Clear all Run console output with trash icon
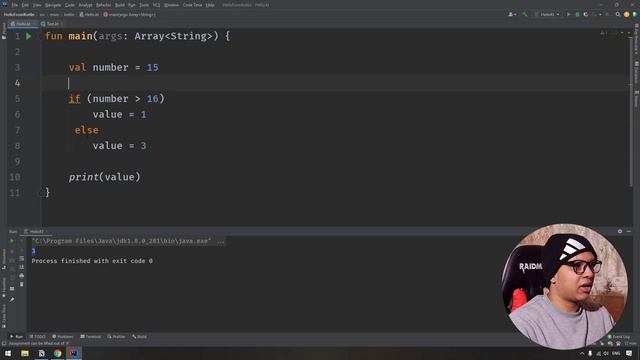Viewport: 640px width, 360px height. pyautogui.click(x=22, y=284)
